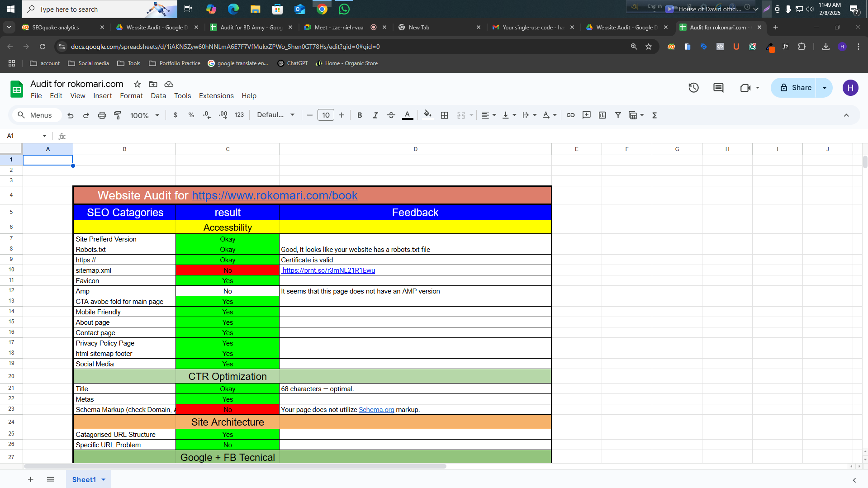Open the text color picker
868x488 pixels.
coord(408,115)
